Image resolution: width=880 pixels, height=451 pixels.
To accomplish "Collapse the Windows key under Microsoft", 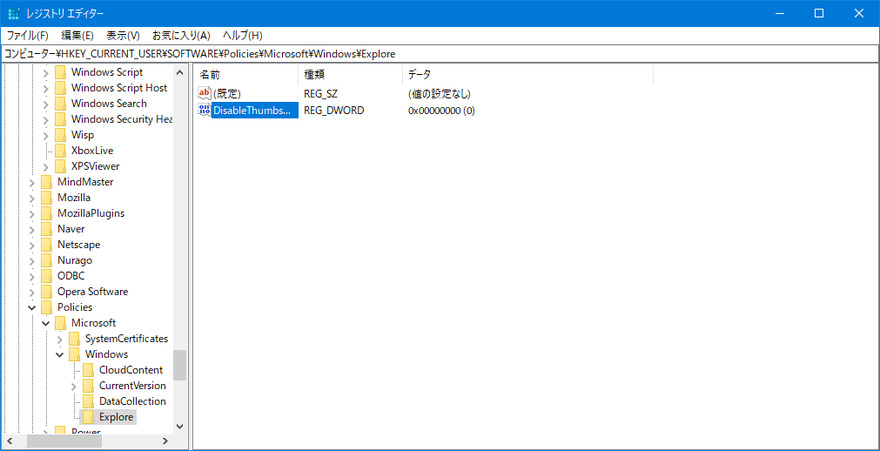I will pos(60,355).
